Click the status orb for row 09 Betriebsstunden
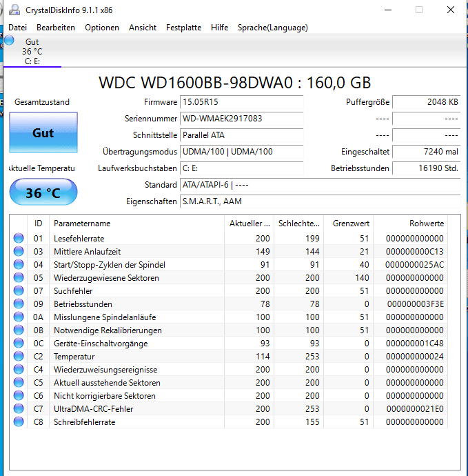 click(x=19, y=304)
